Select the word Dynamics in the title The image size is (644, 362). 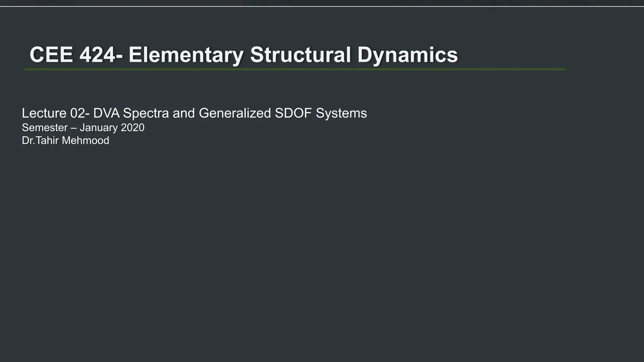point(408,55)
